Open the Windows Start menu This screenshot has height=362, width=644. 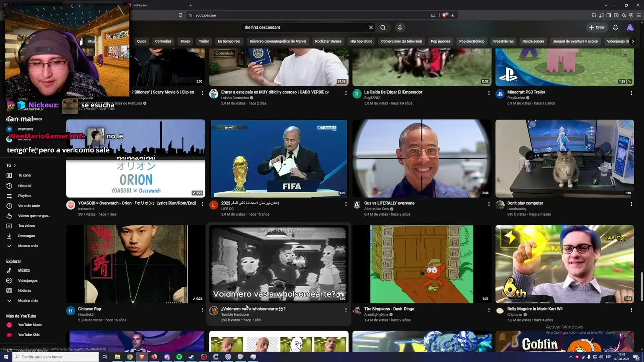pos(6,357)
